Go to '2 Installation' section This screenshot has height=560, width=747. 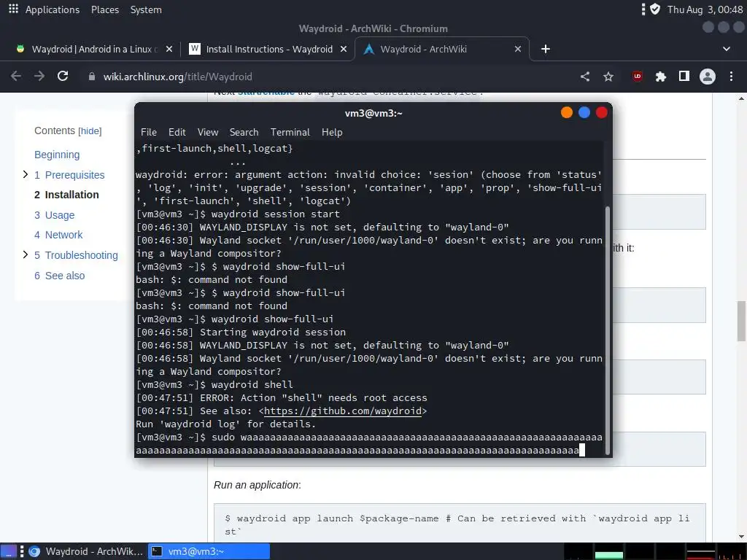pos(66,195)
